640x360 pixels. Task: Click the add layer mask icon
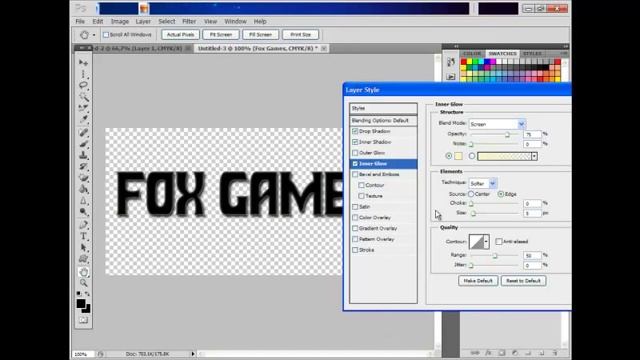pyautogui.click(x=502, y=353)
